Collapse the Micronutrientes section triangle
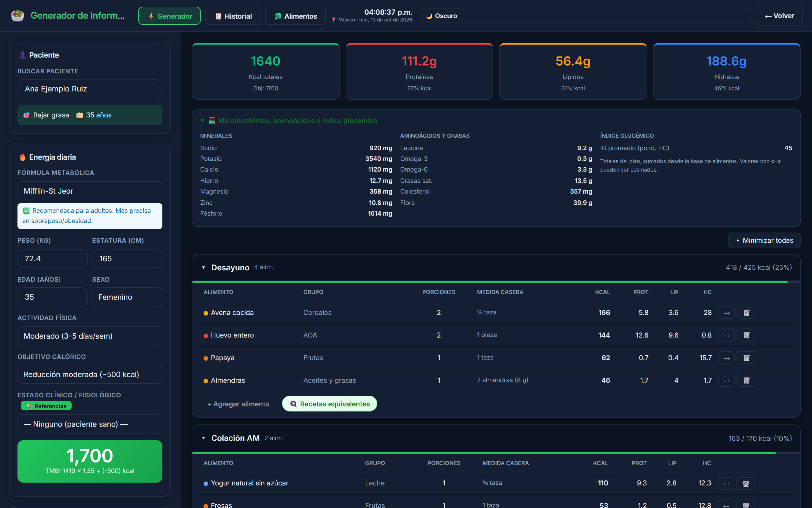Screen dimensions: 812x508 click(x=202, y=121)
